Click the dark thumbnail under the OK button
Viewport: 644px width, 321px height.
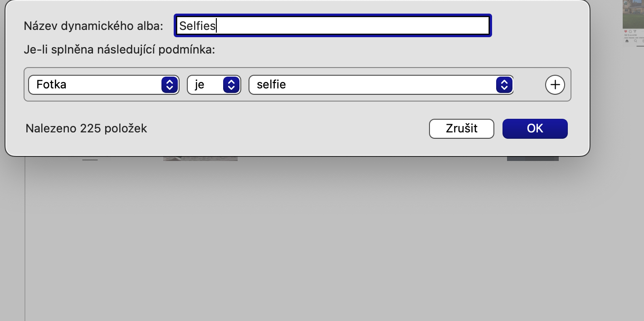tap(532, 158)
